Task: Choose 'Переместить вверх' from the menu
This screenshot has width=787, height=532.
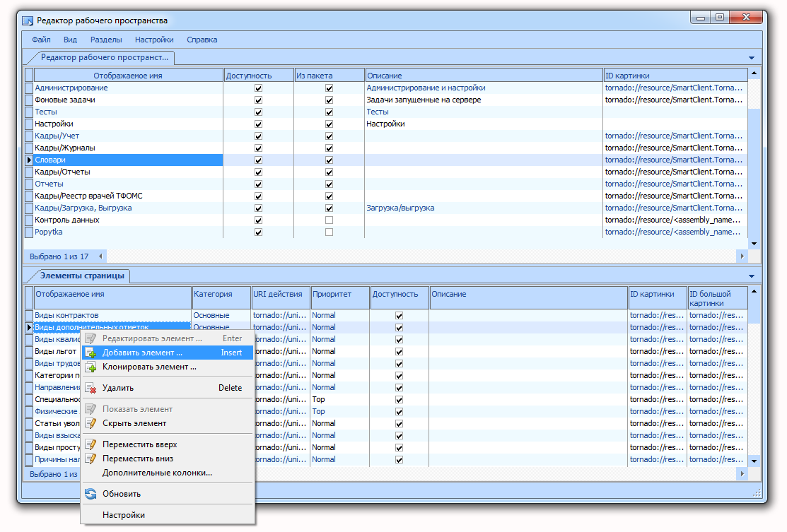Action: pyautogui.click(x=168, y=444)
